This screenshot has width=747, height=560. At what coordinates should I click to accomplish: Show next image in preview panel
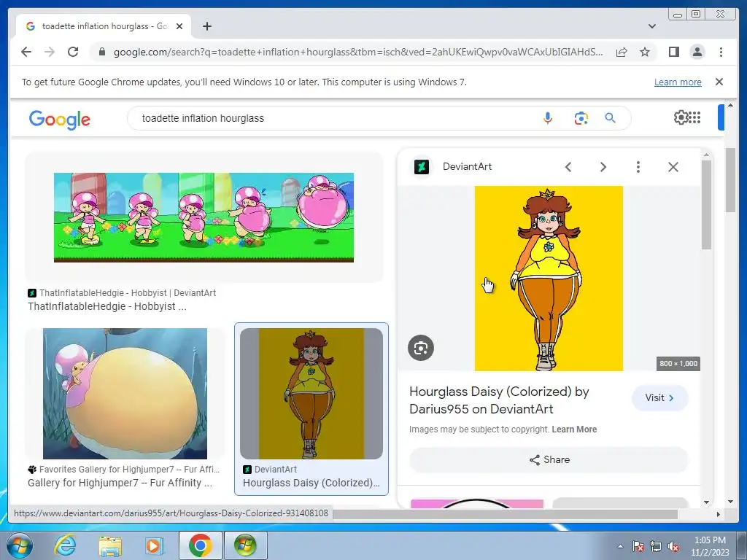[x=603, y=167]
